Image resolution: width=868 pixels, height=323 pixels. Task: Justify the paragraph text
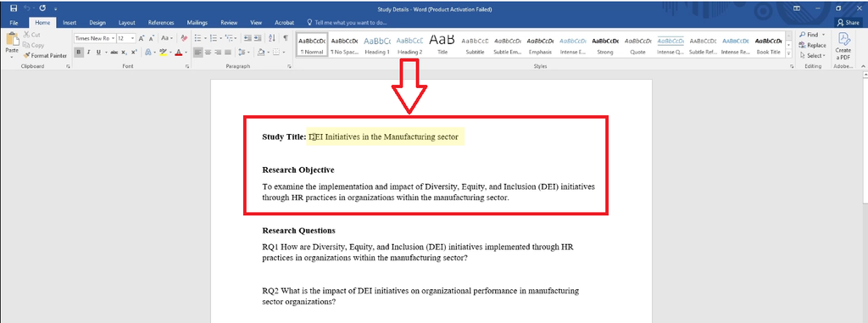pyautogui.click(x=228, y=52)
